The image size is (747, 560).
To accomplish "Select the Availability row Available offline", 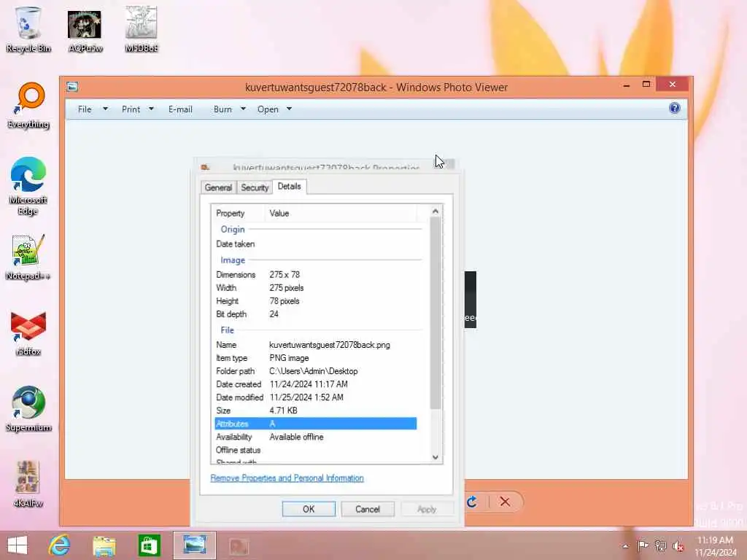I will 315,437.
